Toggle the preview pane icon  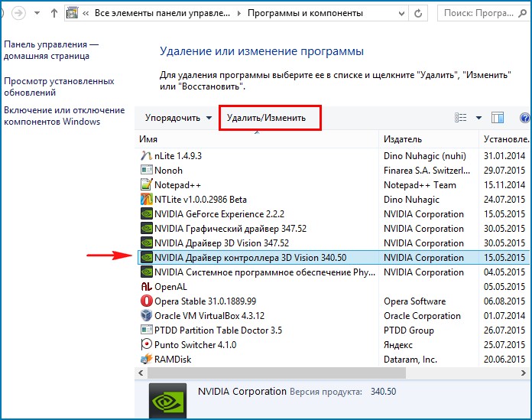pos(498,118)
